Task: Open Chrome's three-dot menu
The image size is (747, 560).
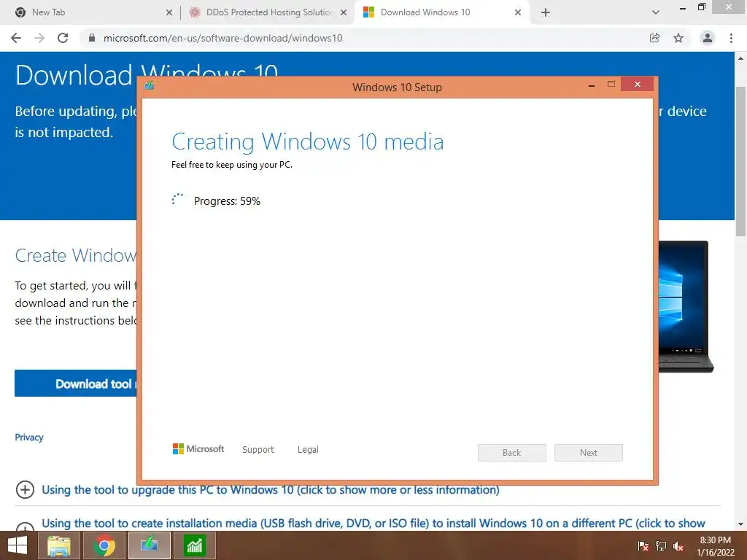Action: point(731,38)
